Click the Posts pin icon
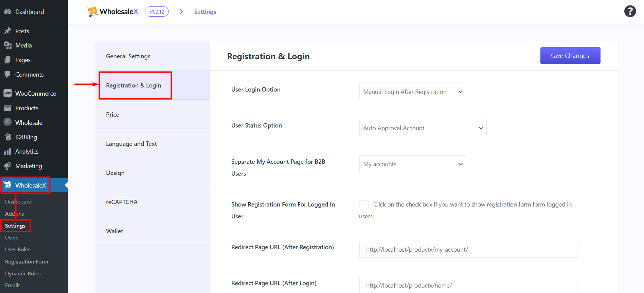 pos(8,31)
